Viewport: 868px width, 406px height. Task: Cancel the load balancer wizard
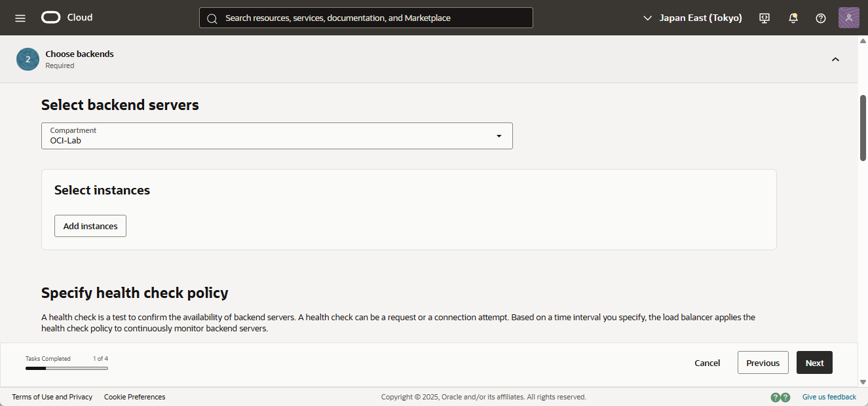point(708,363)
